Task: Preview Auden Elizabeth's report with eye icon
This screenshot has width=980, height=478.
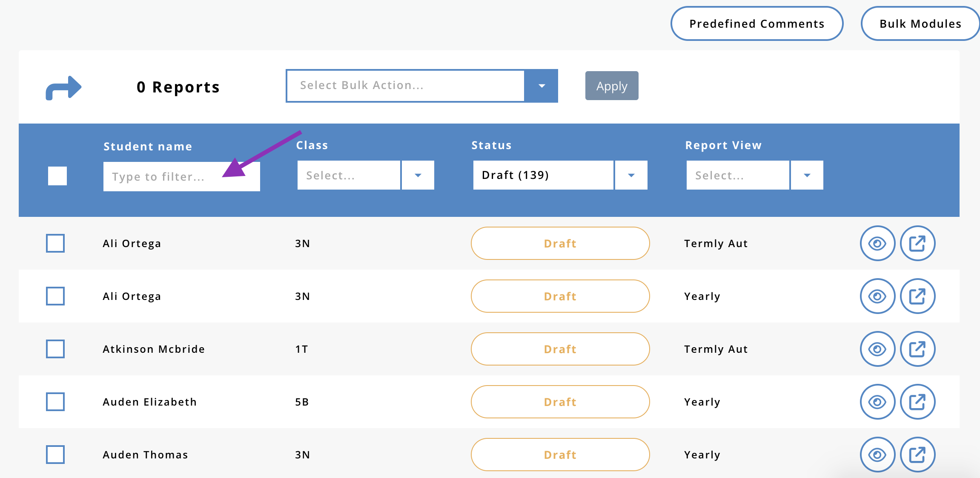Action: (877, 402)
